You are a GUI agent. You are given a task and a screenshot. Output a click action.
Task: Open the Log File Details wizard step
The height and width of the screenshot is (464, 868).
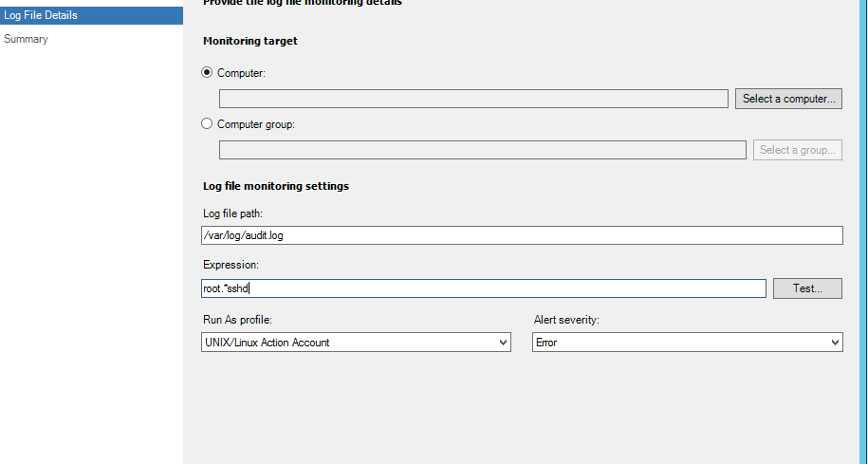[91, 15]
